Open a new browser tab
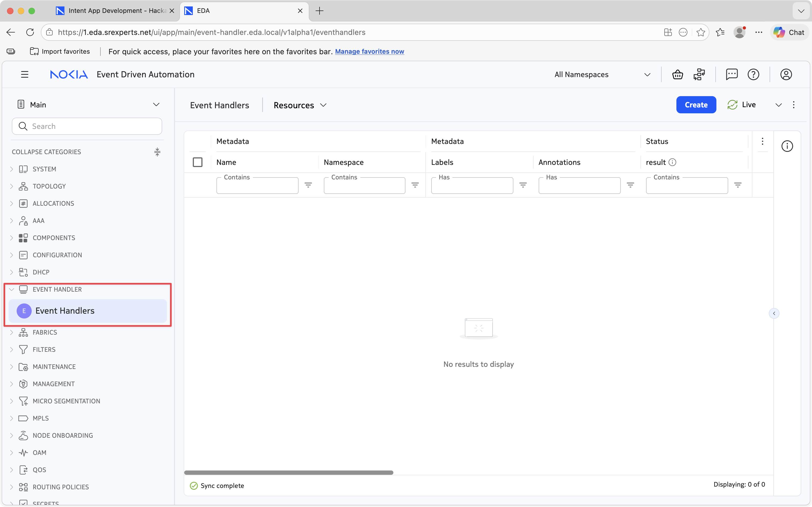Screen dimensions: 812x507 pos(320,11)
